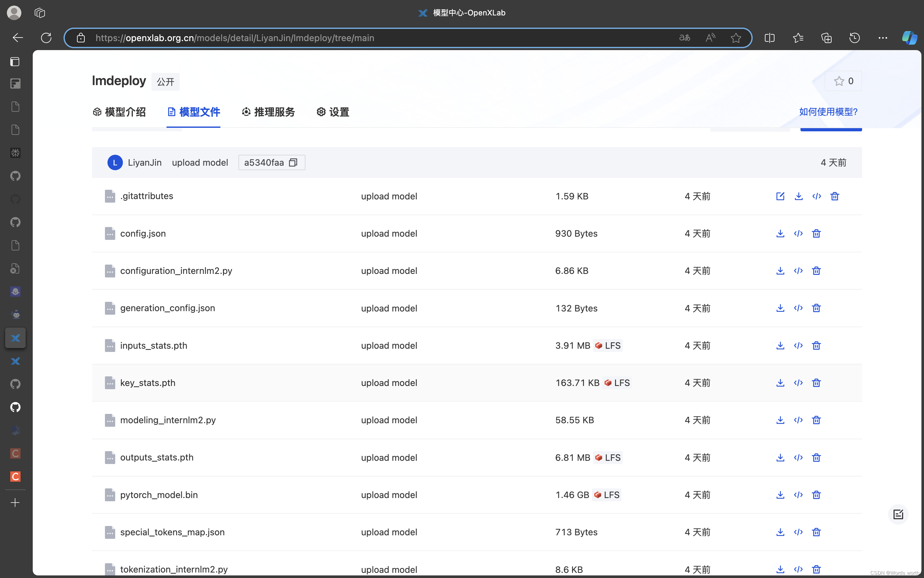The height and width of the screenshot is (578, 924).
Task: Open config.json file
Action: (143, 233)
